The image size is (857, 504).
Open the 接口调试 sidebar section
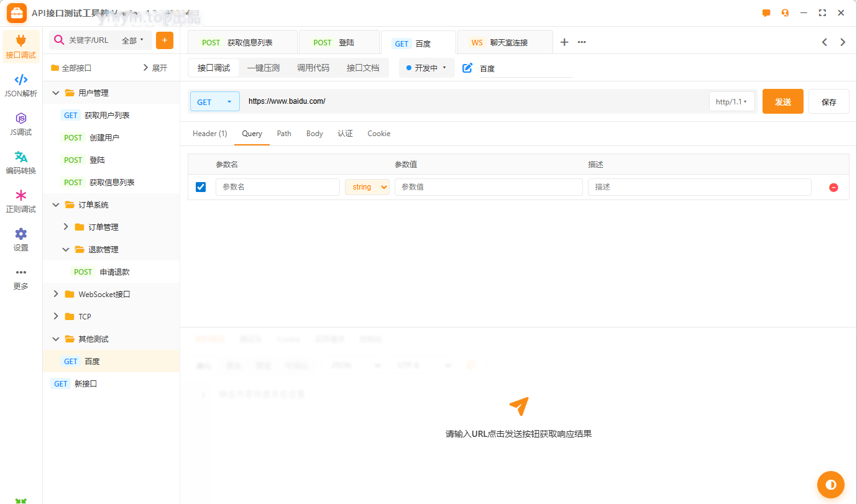pos(21,47)
